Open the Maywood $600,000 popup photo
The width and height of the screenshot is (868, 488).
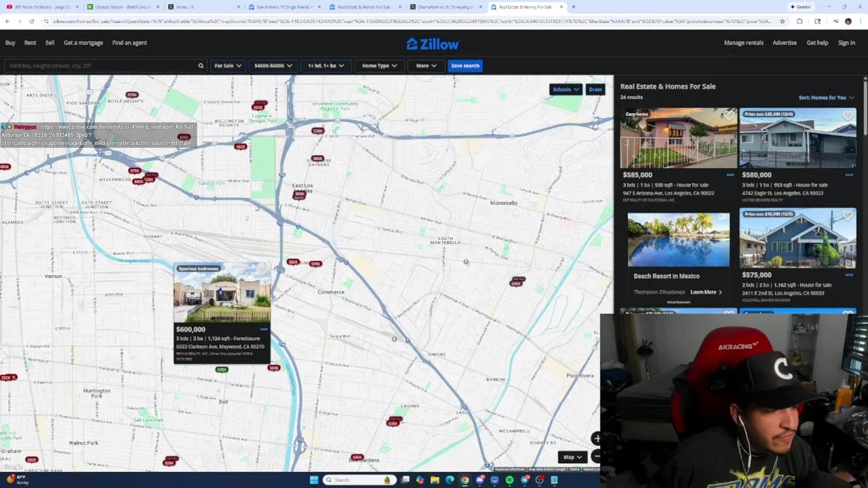click(222, 293)
